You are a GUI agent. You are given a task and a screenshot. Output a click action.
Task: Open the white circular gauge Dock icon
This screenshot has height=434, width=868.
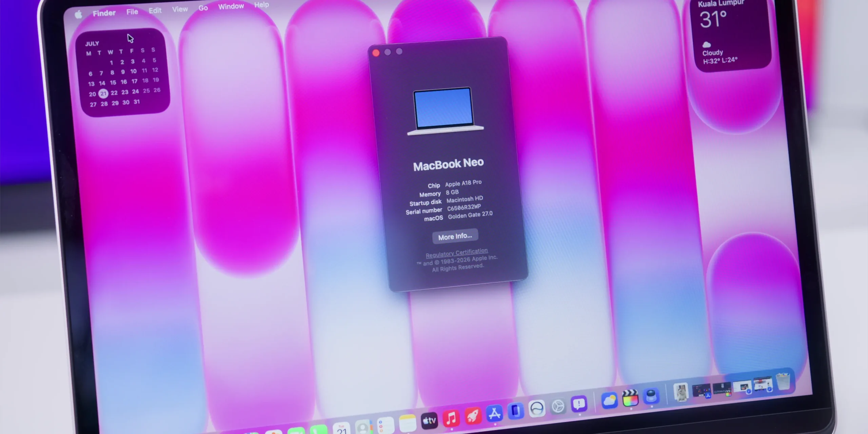[x=537, y=408]
